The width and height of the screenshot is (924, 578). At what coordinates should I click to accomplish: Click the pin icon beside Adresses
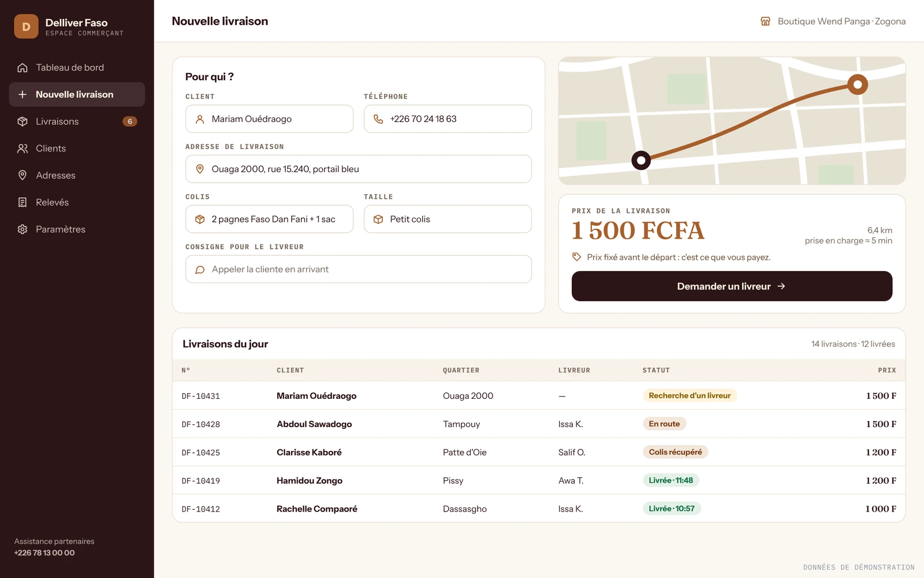point(23,175)
